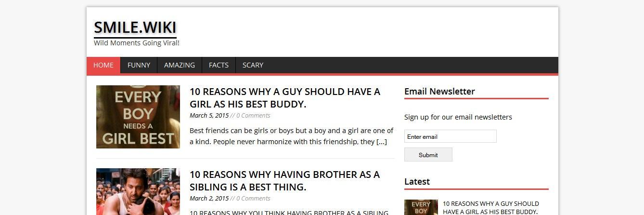The height and width of the screenshot is (215, 644).
Task: View 0 Comments on the March 5 post
Action: (x=253, y=115)
